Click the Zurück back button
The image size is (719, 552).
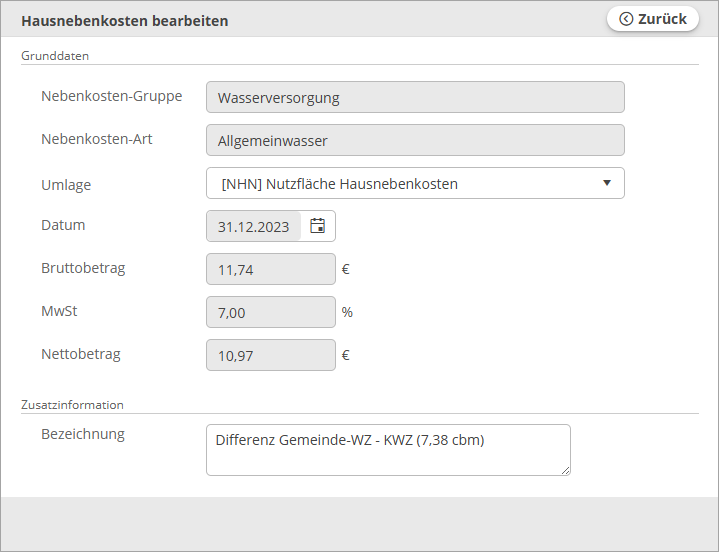[x=653, y=19]
